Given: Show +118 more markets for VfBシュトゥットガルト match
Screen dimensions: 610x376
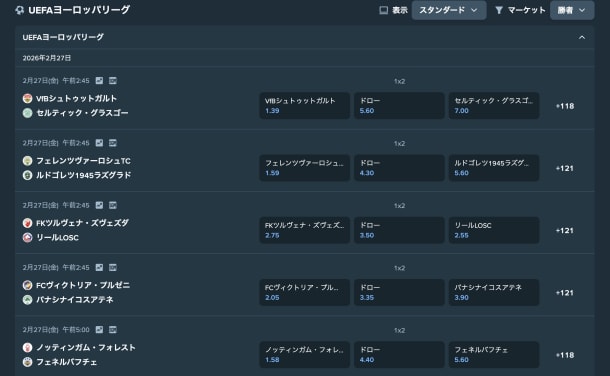Looking at the screenshot, I should click(565, 106).
